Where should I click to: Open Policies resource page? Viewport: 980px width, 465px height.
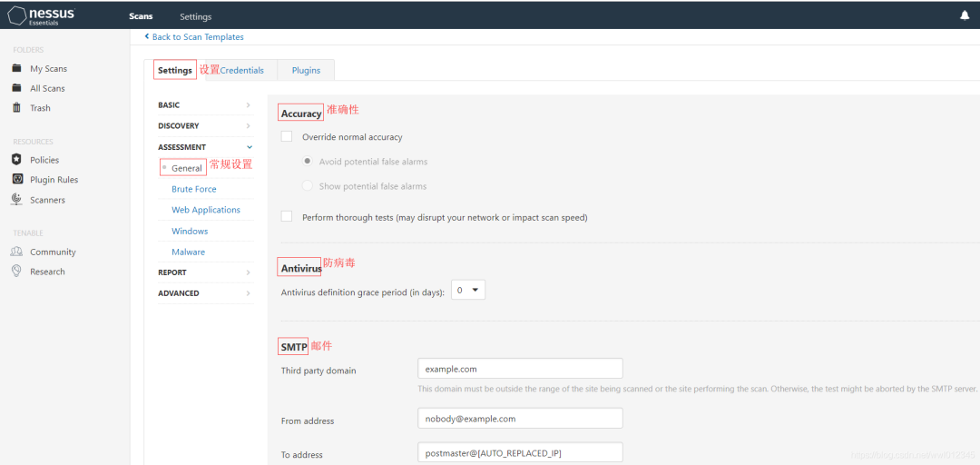(44, 160)
